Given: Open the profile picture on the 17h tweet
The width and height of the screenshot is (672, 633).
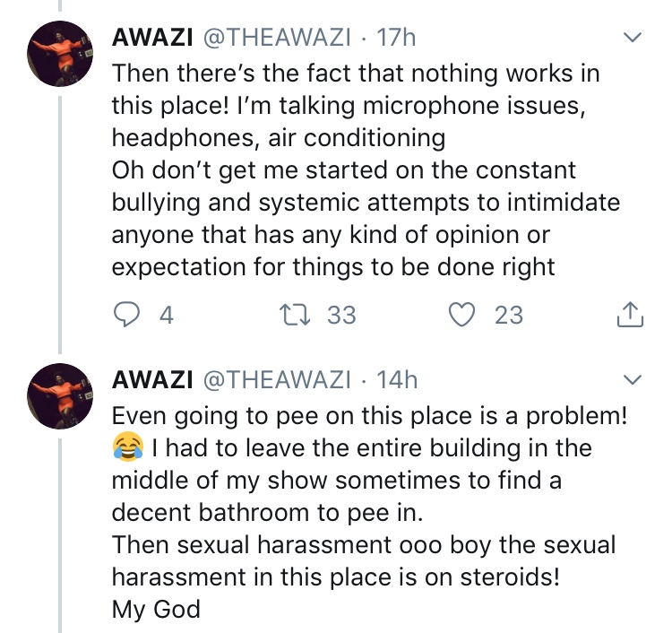Looking at the screenshot, I should tap(59, 52).
